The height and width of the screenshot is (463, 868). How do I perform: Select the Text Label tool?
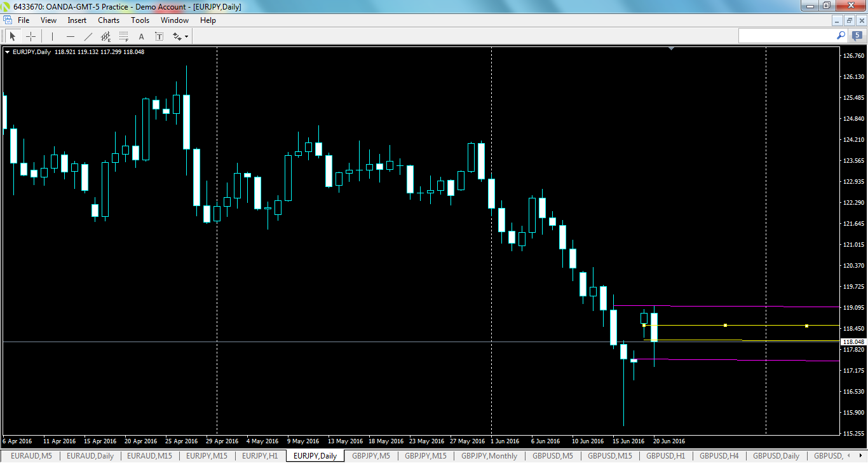[159, 36]
